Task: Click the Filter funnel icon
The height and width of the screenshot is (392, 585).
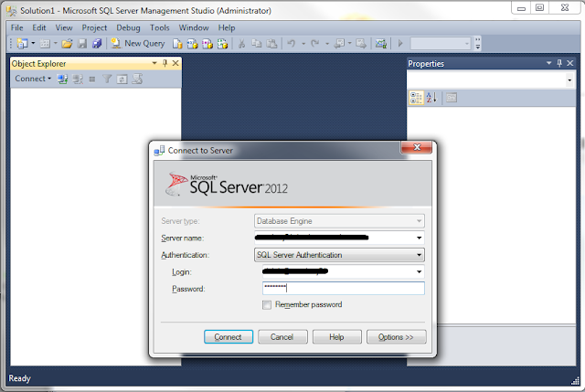Action: 107,79
